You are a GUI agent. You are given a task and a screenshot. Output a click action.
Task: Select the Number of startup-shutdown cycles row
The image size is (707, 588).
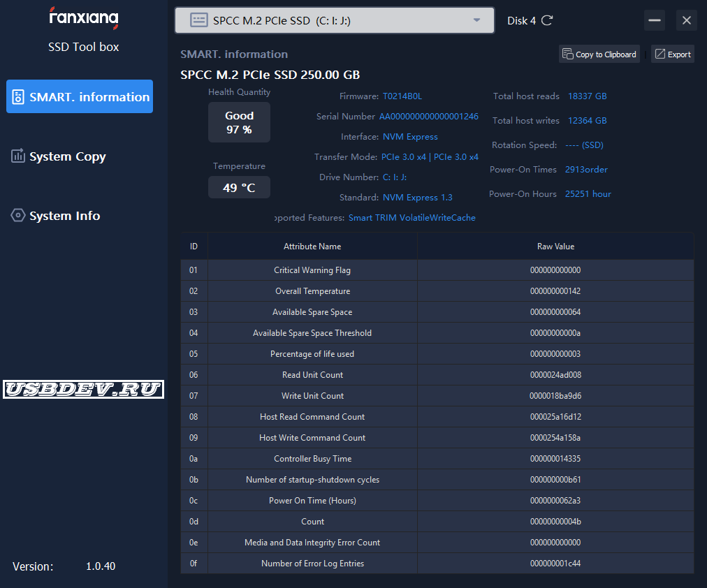click(437, 480)
